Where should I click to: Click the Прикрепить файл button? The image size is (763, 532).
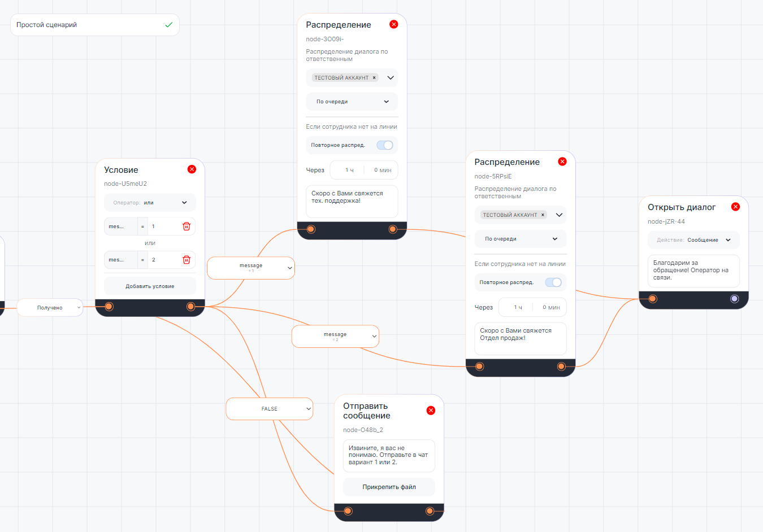[x=389, y=487]
